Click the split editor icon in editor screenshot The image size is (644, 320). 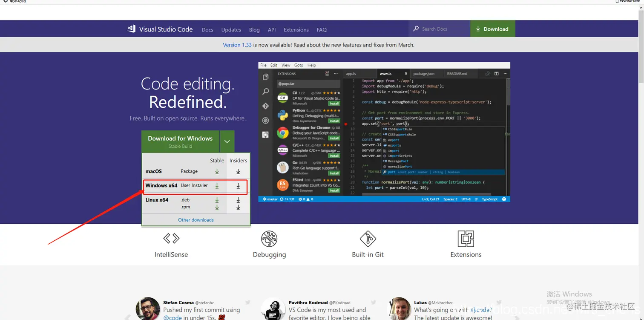coord(496,74)
